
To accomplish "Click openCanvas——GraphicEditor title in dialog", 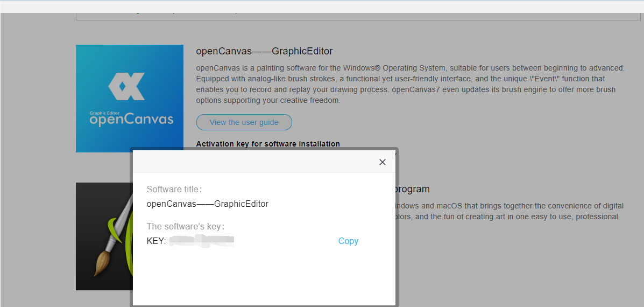I will 208,204.
